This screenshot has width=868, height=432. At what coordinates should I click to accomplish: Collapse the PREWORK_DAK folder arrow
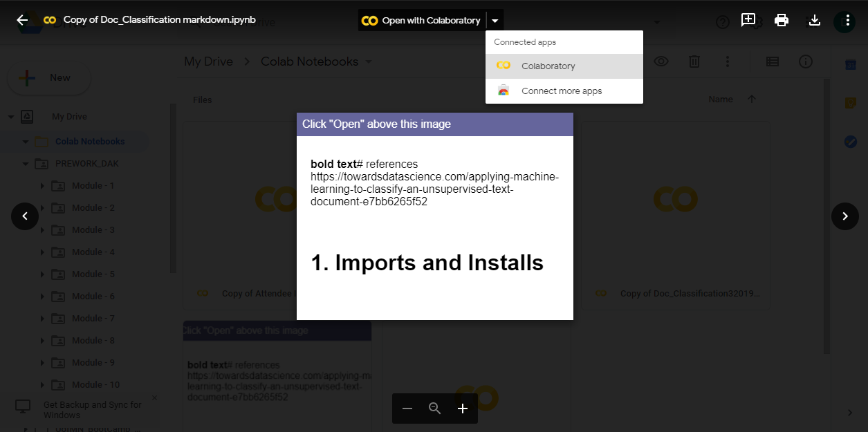pos(26,164)
